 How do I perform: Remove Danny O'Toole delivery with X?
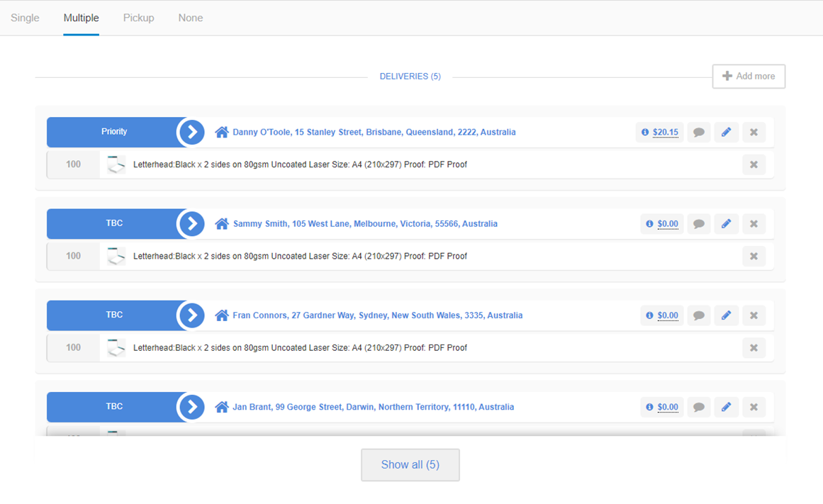[754, 133]
